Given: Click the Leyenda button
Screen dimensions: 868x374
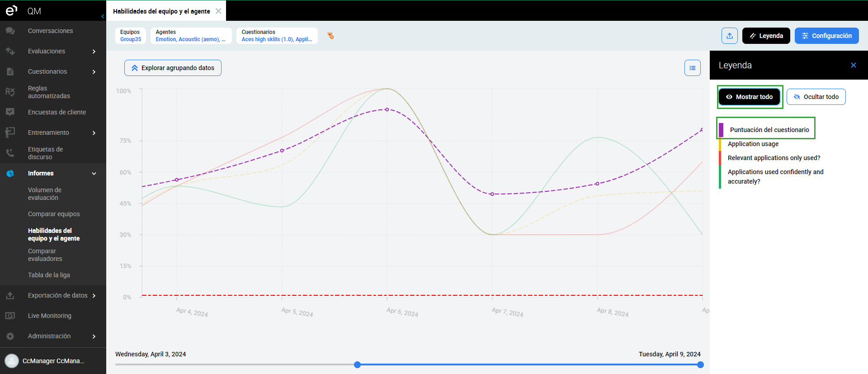Looking at the screenshot, I should pos(766,36).
